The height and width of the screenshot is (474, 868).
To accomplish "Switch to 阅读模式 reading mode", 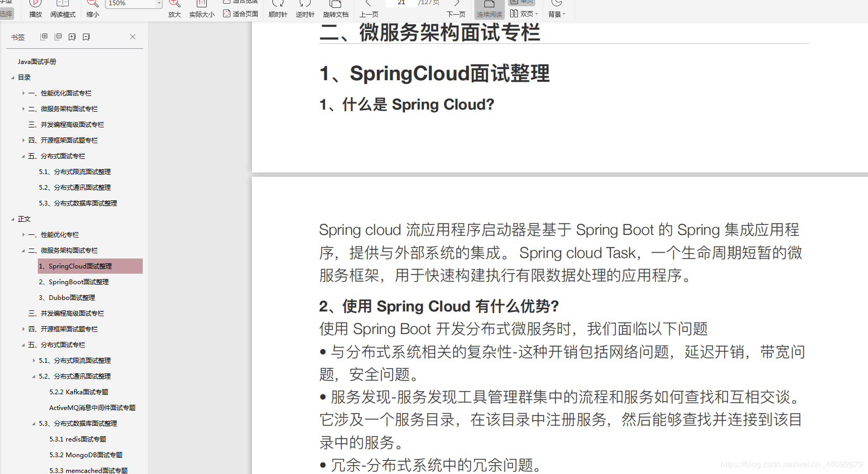I will point(63,9).
